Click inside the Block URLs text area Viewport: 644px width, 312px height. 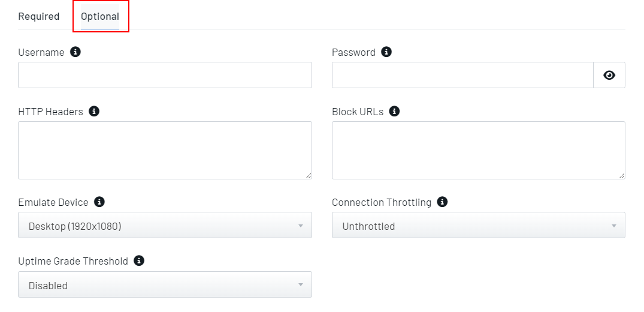479,150
